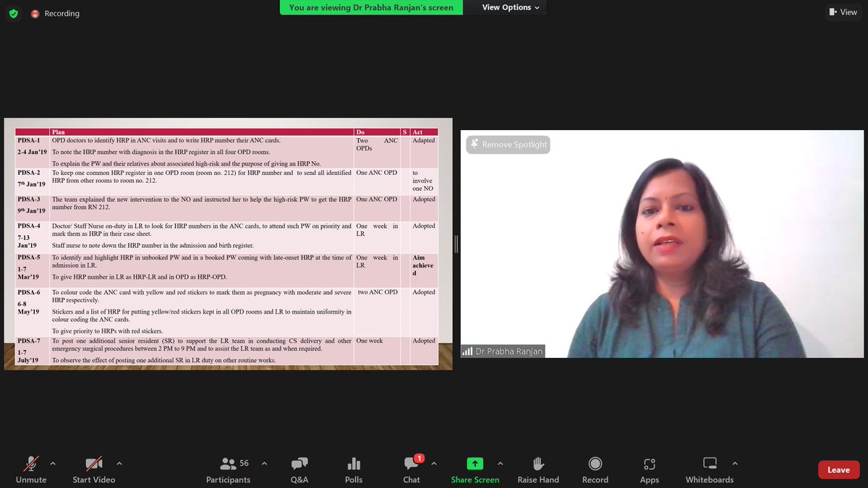868x488 pixels.
Task: Click Remove Spotlight on the video
Action: [508, 145]
